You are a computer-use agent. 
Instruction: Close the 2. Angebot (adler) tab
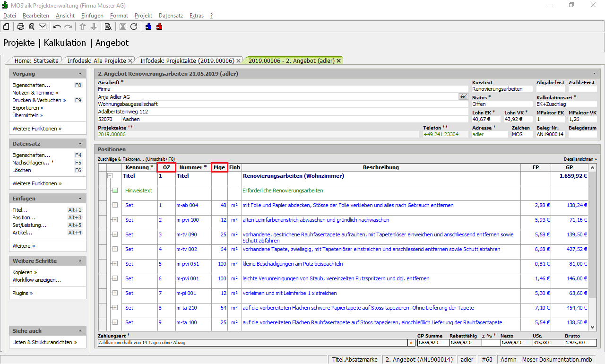point(338,61)
